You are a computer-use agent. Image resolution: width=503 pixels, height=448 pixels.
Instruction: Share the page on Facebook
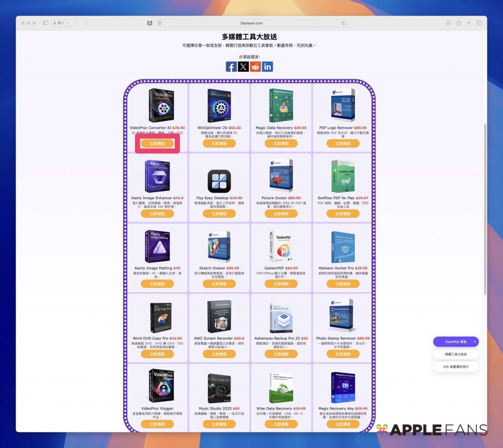(231, 67)
